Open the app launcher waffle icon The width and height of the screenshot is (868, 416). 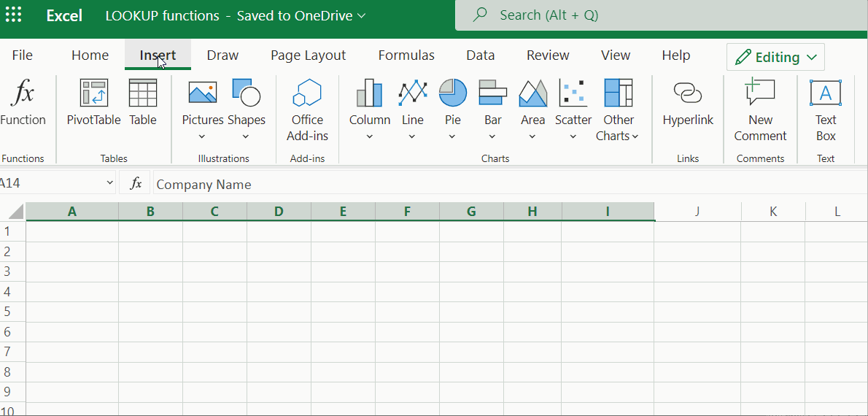[13, 15]
